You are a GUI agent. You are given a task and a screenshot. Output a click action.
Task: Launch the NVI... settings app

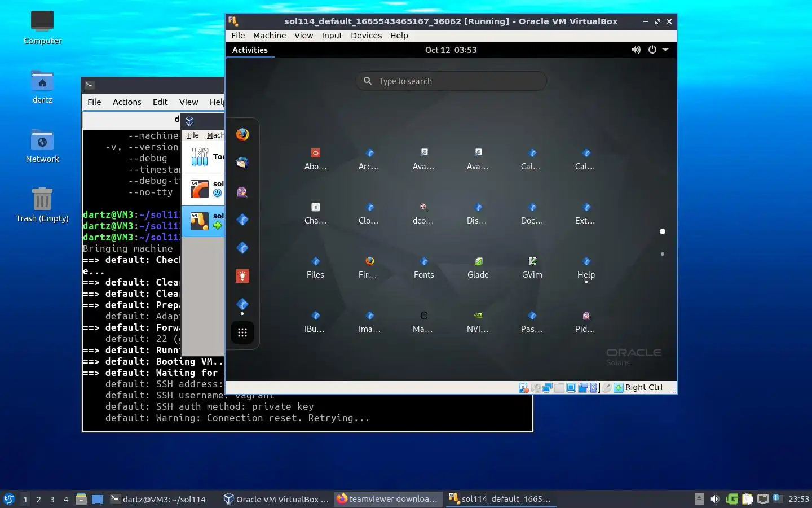coord(478,322)
